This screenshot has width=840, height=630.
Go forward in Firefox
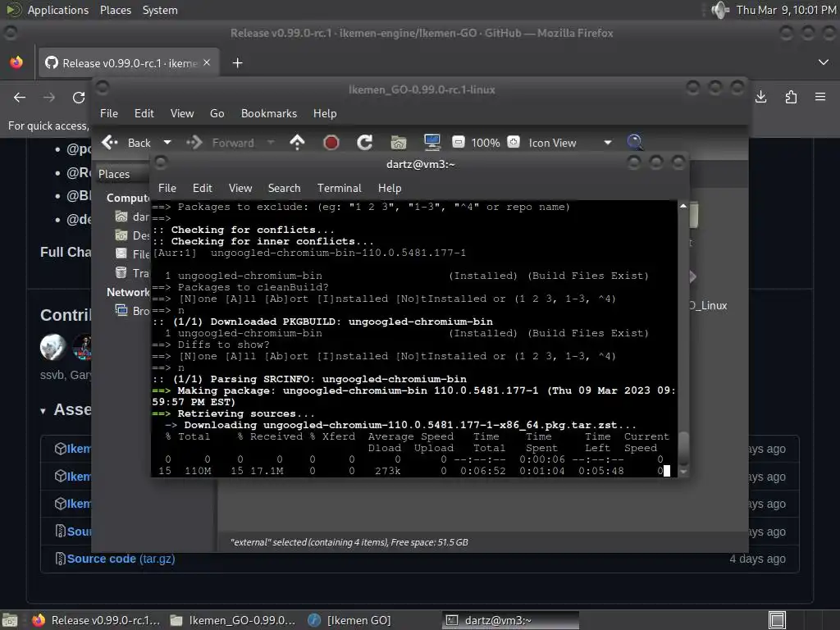48,98
